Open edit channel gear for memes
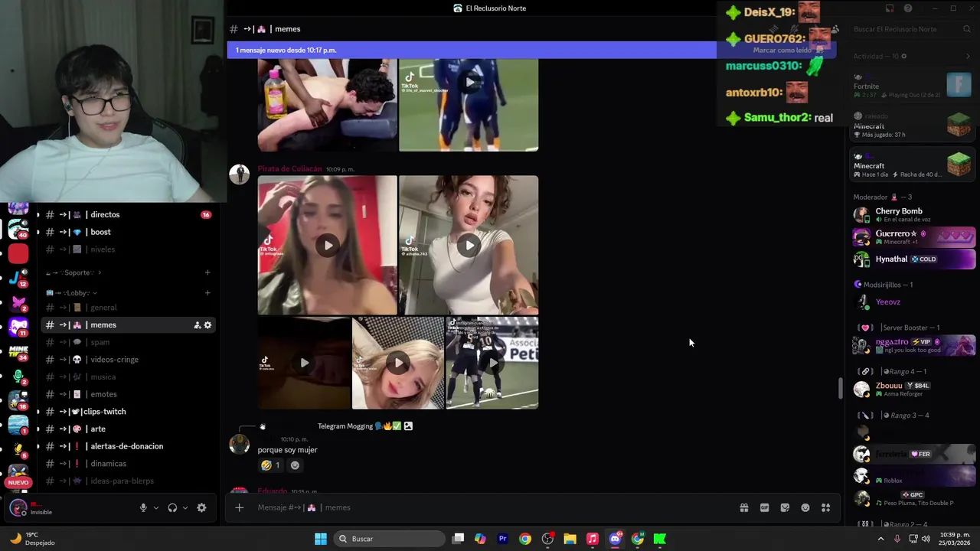Screen dimensions: 980x551 [207, 325]
